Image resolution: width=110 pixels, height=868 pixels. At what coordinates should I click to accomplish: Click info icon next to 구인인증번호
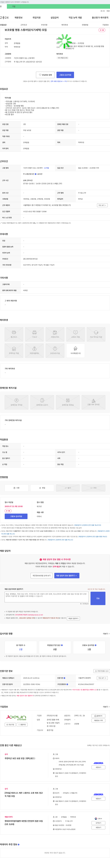(67, 684)
